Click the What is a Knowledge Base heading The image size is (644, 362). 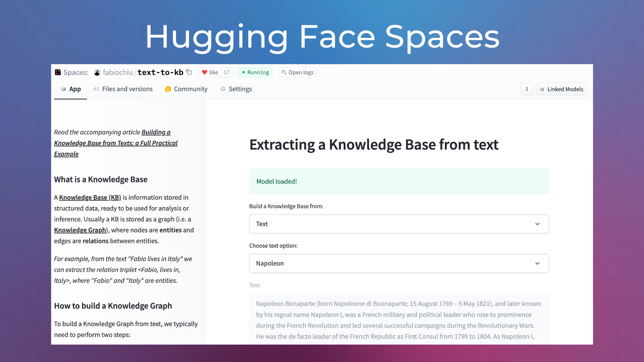[101, 179]
